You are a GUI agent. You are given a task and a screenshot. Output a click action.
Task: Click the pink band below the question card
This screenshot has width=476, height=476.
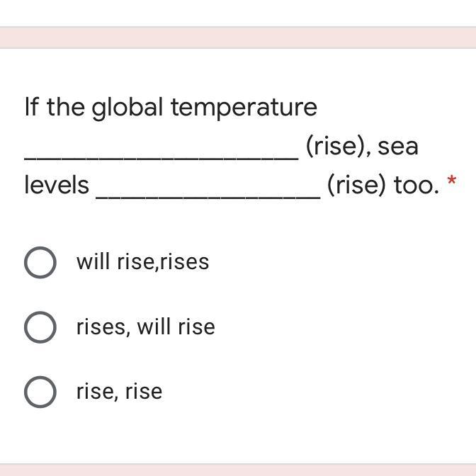[x=238, y=470]
